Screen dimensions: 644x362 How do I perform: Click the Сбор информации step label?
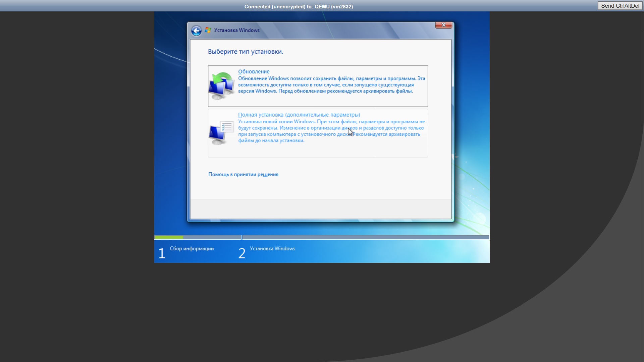point(192,248)
